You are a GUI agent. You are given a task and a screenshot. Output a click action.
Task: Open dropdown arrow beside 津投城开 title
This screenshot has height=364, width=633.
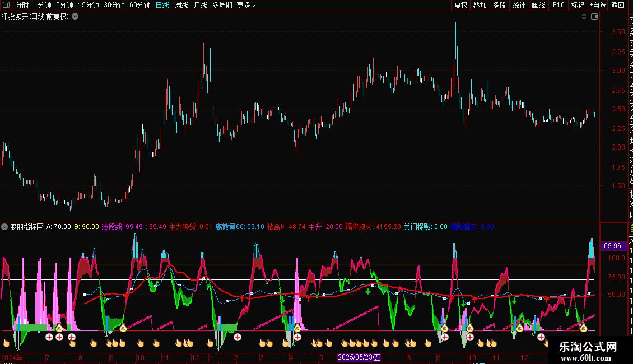pyautogui.click(x=75, y=16)
